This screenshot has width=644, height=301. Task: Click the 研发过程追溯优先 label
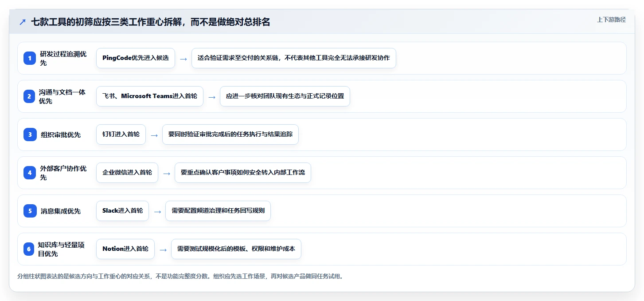tap(63, 58)
